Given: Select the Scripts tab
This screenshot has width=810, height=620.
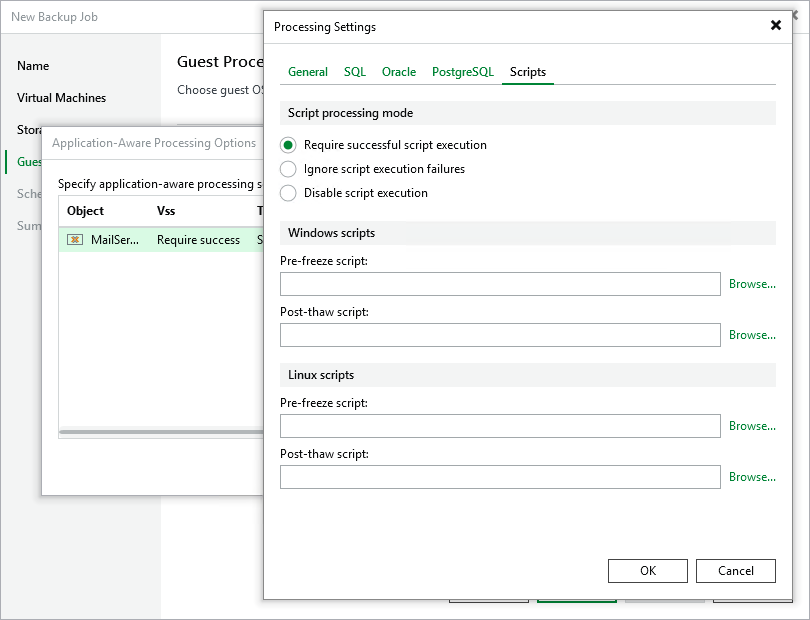Looking at the screenshot, I should tap(528, 72).
